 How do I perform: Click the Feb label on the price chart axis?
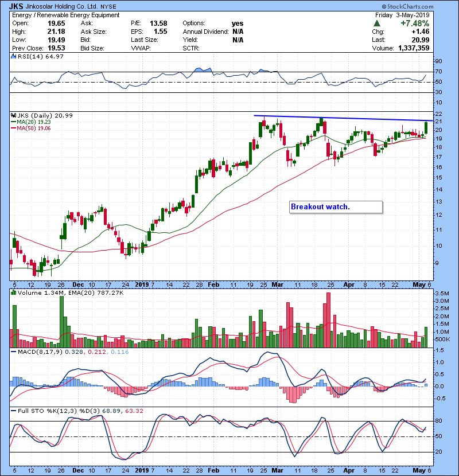click(x=213, y=285)
